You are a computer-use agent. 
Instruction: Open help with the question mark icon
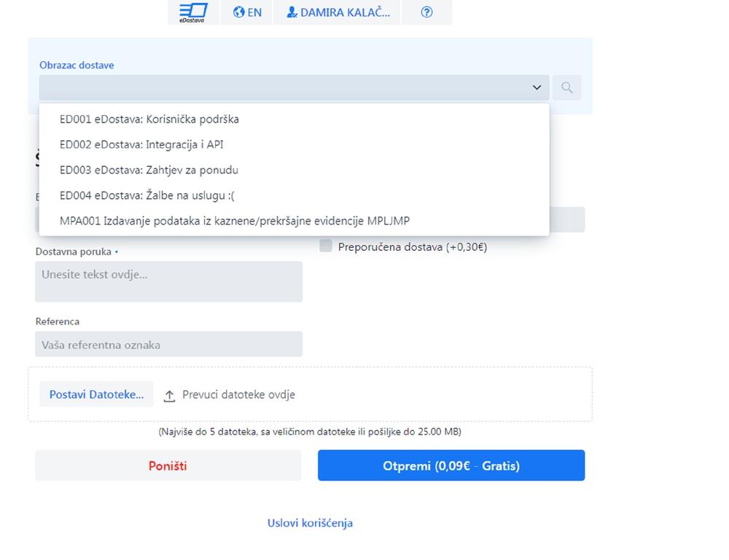pos(427,12)
